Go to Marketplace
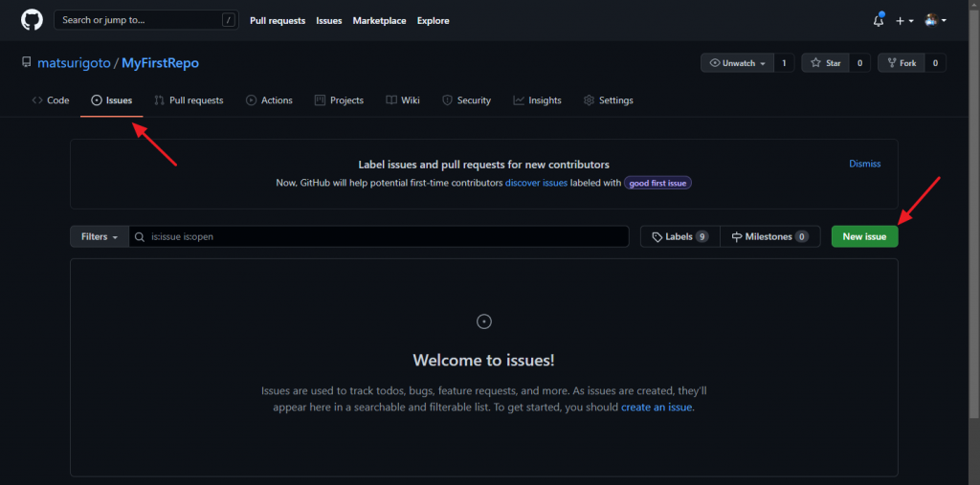 coord(379,21)
